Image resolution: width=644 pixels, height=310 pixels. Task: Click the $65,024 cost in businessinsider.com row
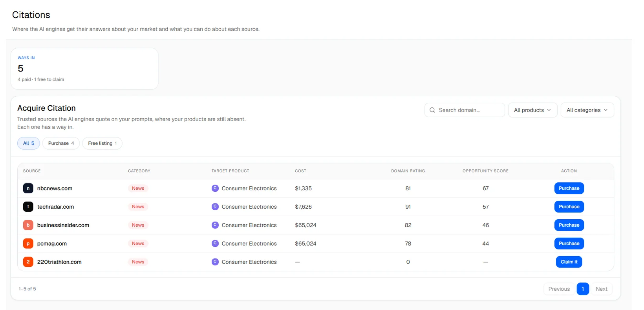(x=306, y=225)
